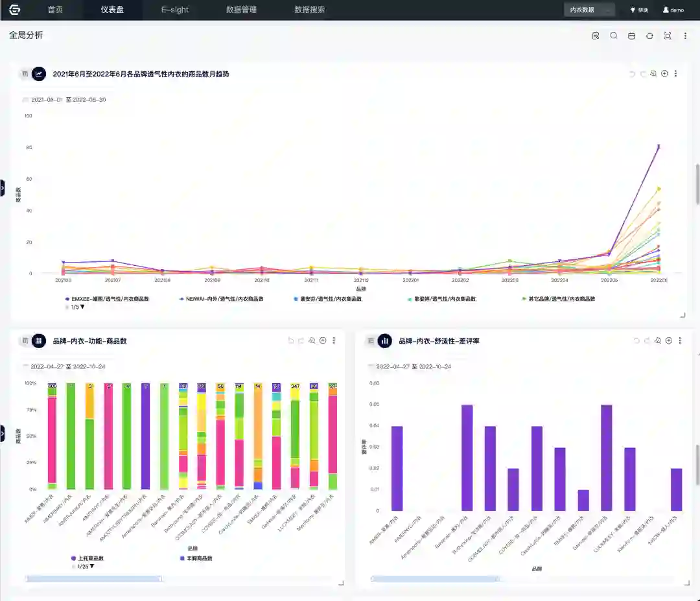Open the dashboard report settings icon
The height and width of the screenshot is (601, 700).
coord(596,36)
